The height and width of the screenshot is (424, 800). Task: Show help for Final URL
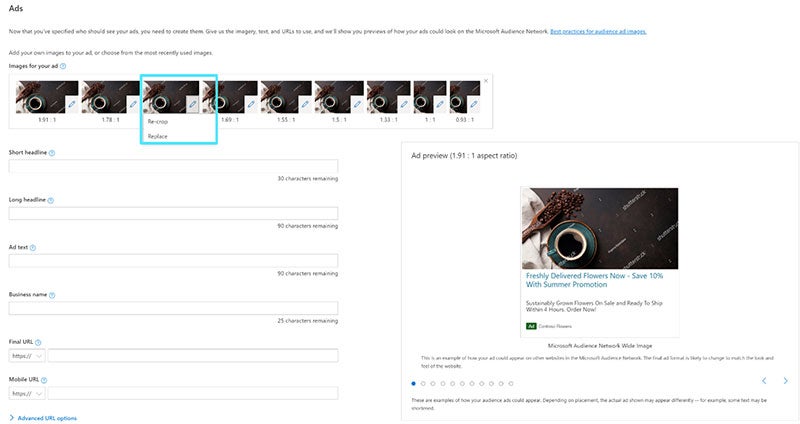coord(38,342)
